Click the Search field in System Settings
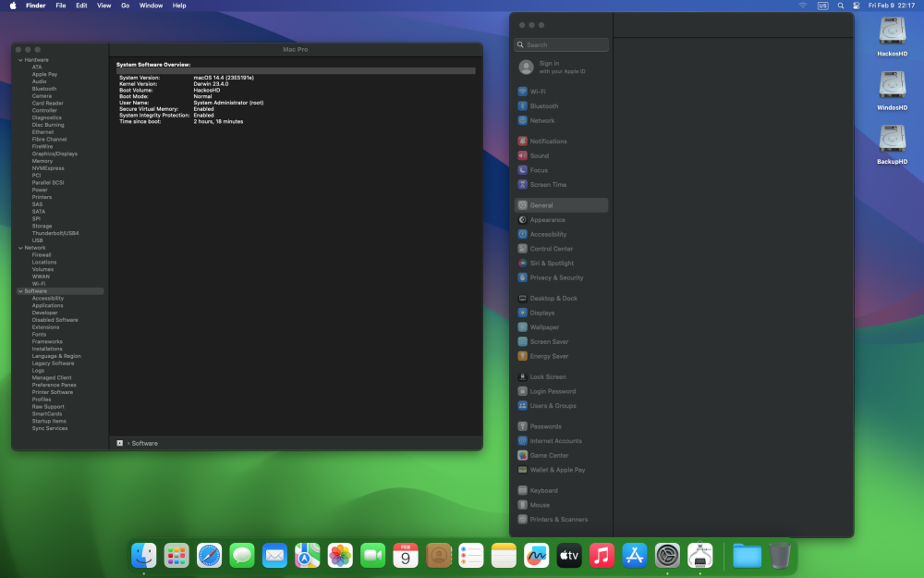The image size is (924, 578). pos(561,44)
